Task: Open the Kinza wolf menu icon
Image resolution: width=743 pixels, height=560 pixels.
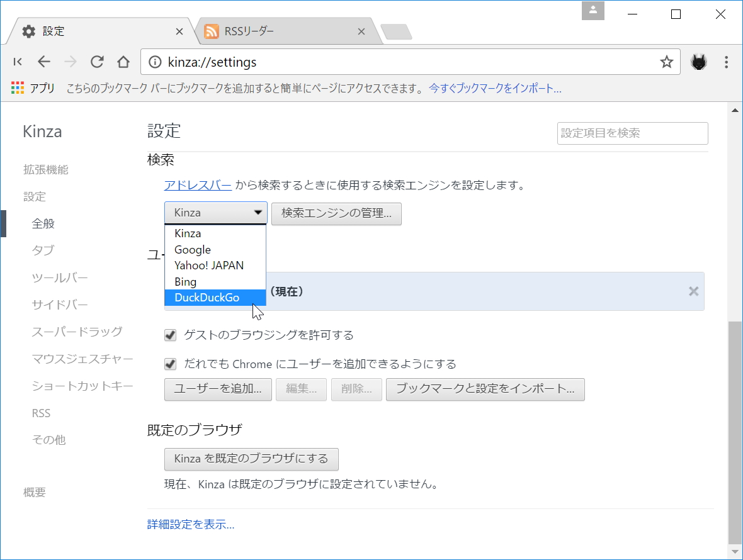Action: pyautogui.click(x=699, y=62)
